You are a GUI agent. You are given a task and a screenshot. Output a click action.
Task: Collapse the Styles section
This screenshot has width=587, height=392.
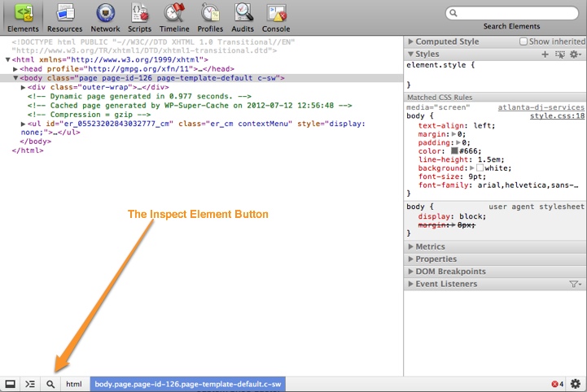coord(410,54)
